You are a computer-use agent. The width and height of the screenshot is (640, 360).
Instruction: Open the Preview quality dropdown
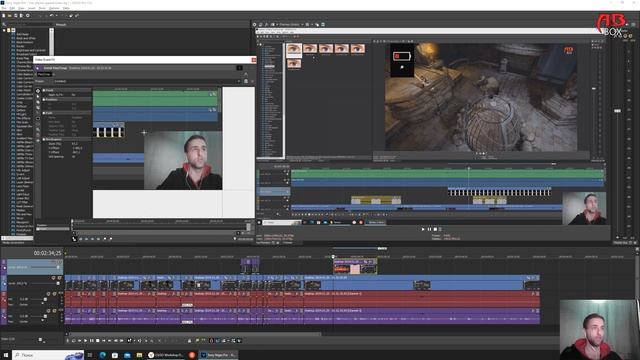click(291, 24)
